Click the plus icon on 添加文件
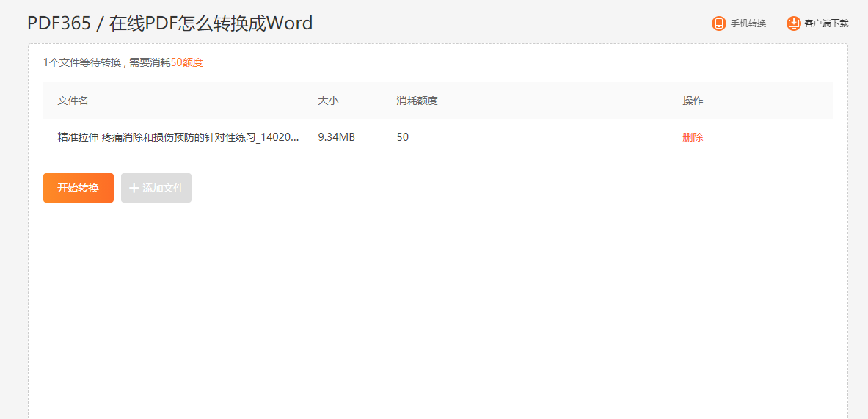The width and height of the screenshot is (868, 419). (134, 188)
